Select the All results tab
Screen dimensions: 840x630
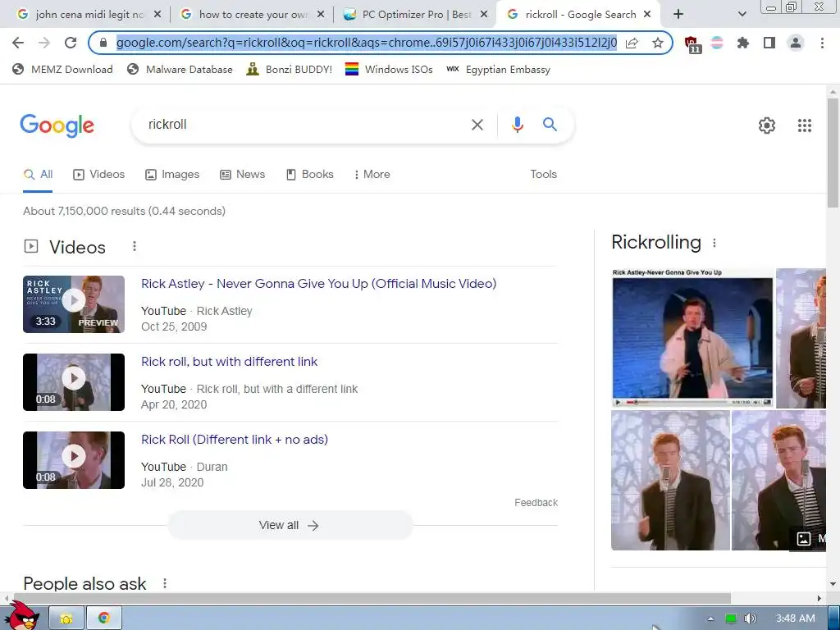tap(38, 174)
